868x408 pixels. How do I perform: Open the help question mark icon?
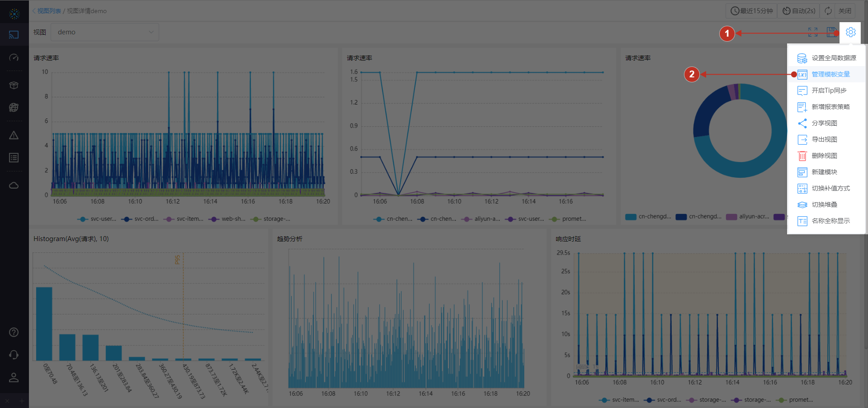click(14, 332)
